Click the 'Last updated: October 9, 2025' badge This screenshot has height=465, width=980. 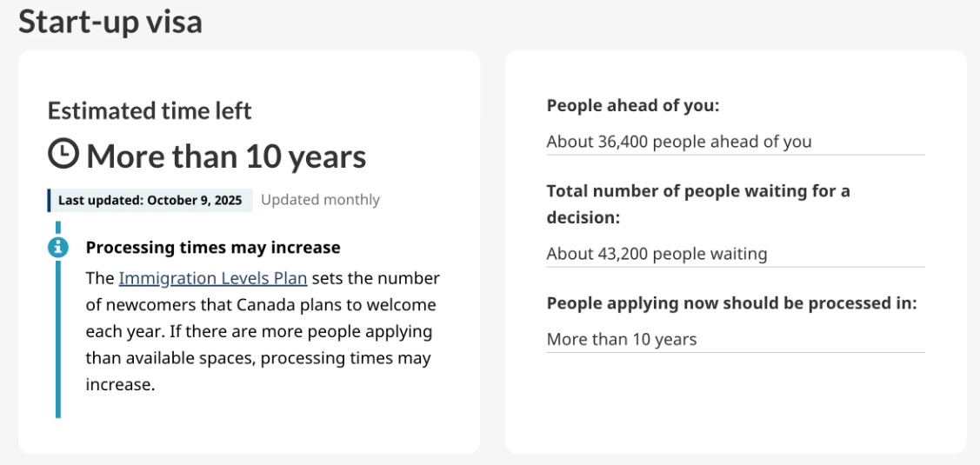(x=150, y=200)
